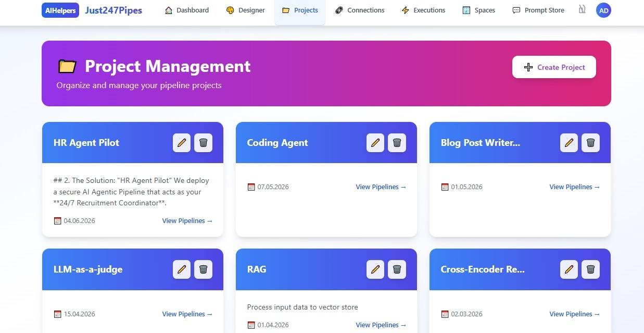Open the Prompt Store tab
Screen dimensions: 644x333
[538, 10]
